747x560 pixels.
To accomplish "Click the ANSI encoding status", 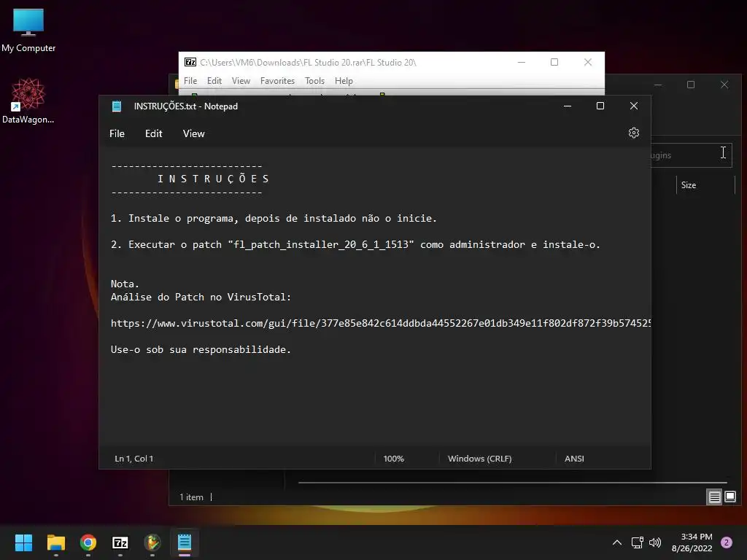I will tap(574, 459).
